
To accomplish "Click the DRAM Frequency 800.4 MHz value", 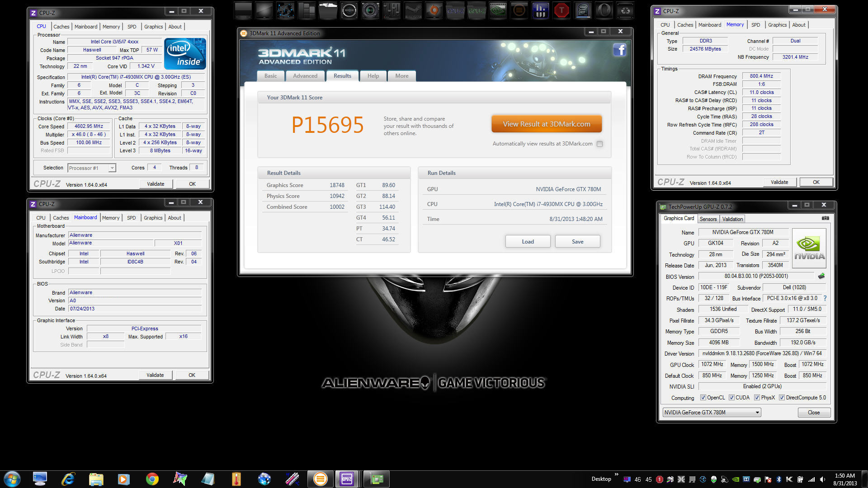I will [x=761, y=76].
